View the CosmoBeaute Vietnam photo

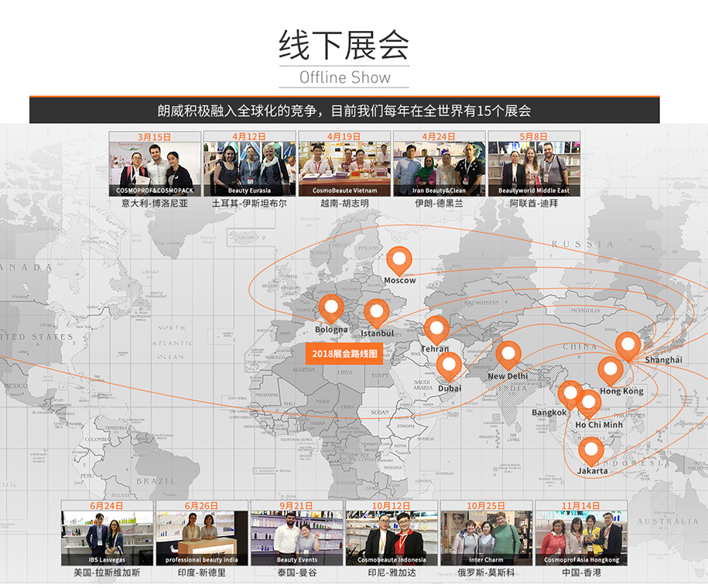tap(344, 168)
